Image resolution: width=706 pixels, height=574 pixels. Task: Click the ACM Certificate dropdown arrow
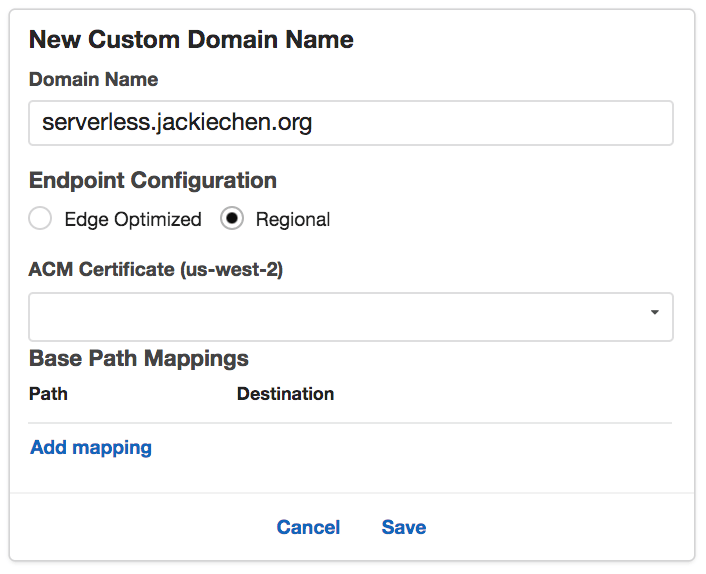654,313
